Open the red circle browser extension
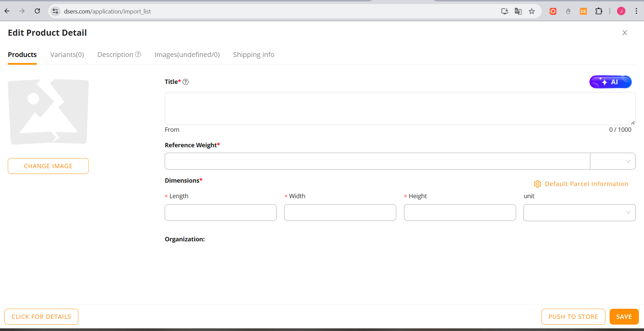Viewport: 644px width, 331px height. click(553, 11)
